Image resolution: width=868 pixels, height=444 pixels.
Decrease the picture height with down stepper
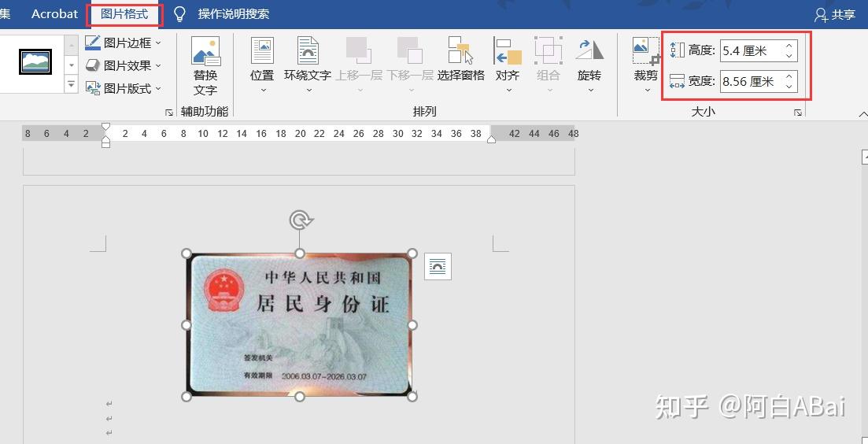coord(789,57)
